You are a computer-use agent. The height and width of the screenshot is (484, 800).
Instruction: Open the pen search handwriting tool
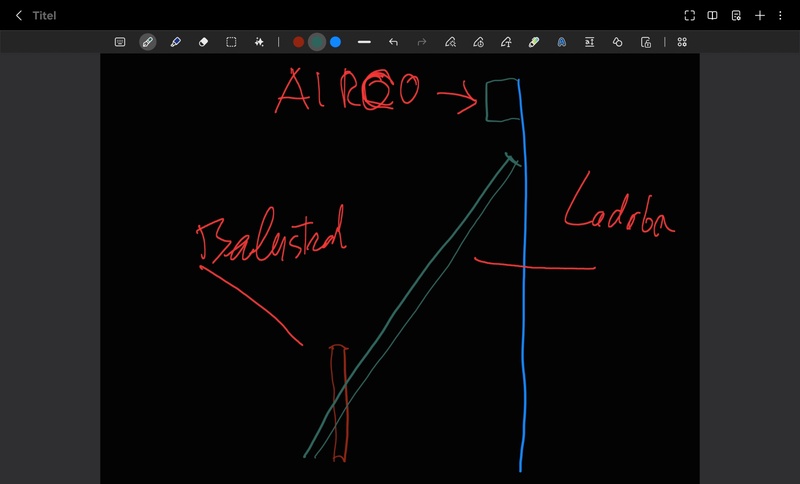(450, 42)
